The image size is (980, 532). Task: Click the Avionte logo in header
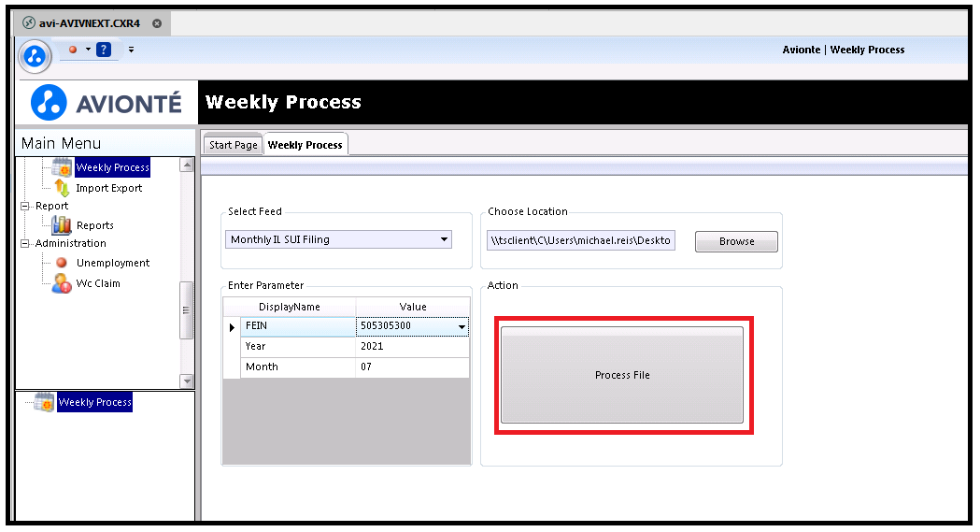(x=107, y=103)
